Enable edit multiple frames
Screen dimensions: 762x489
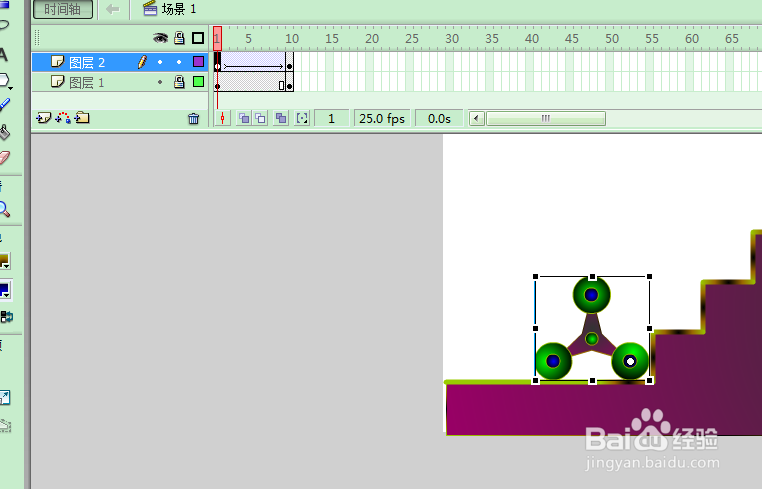(281, 119)
